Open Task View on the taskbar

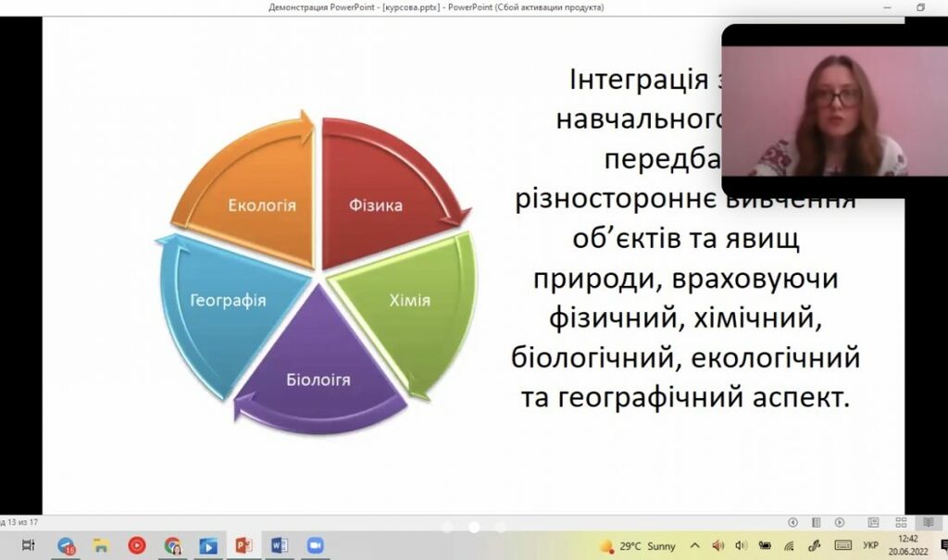tap(29, 546)
